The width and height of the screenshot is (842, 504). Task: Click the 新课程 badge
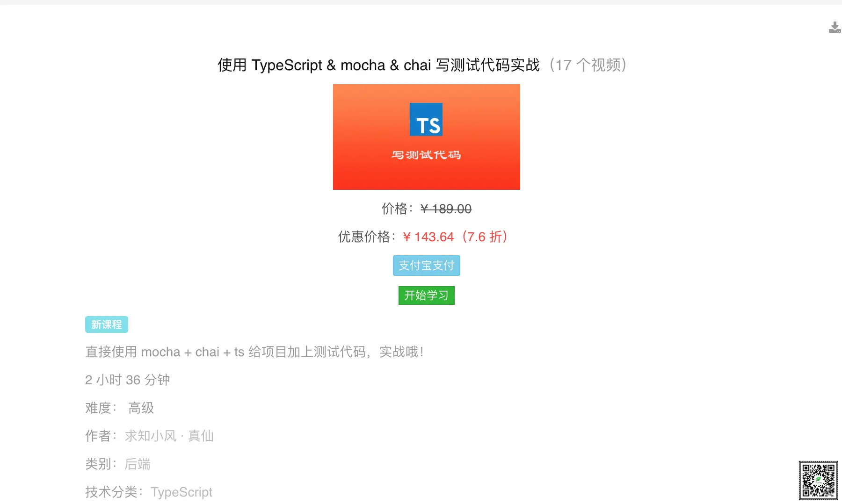pyautogui.click(x=107, y=324)
